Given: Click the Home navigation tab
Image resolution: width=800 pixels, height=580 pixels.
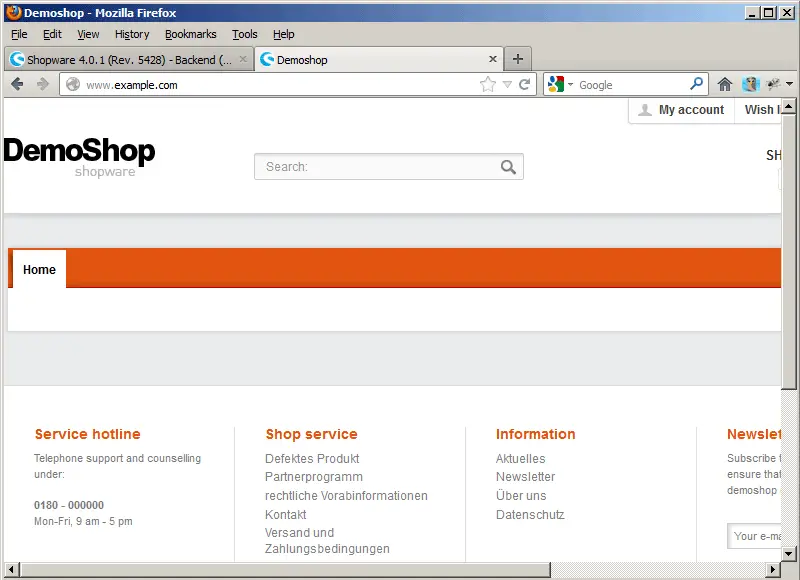Looking at the screenshot, I should [39, 270].
